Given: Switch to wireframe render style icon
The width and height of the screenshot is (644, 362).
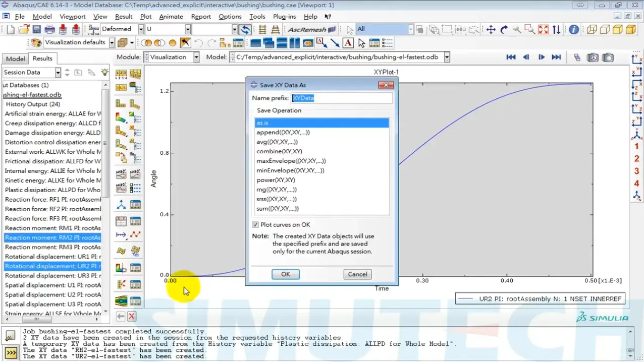Looking at the screenshot, I should point(592,29).
